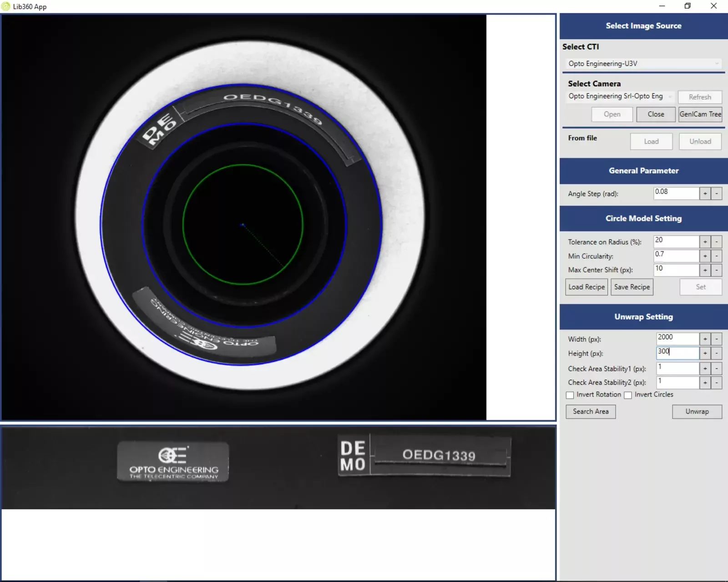The width and height of the screenshot is (728, 582).
Task: Click the Unwrap button
Action: [697, 411]
